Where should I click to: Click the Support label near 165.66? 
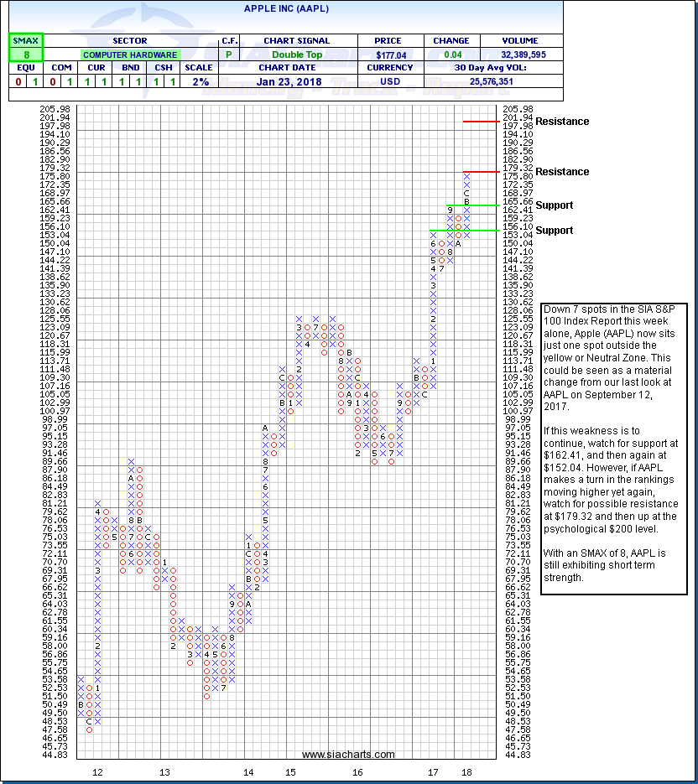pyautogui.click(x=555, y=205)
